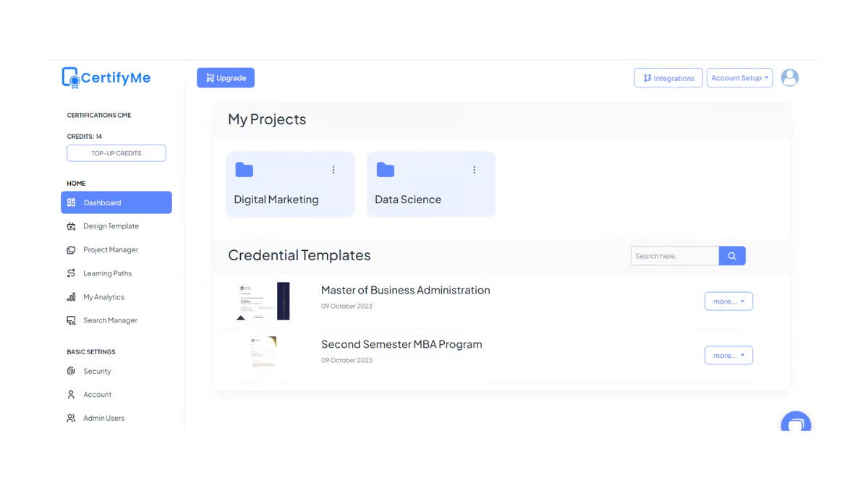Image resolution: width=868 pixels, height=488 pixels.
Task: Click the Security settings icon
Action: pos(72,371)
